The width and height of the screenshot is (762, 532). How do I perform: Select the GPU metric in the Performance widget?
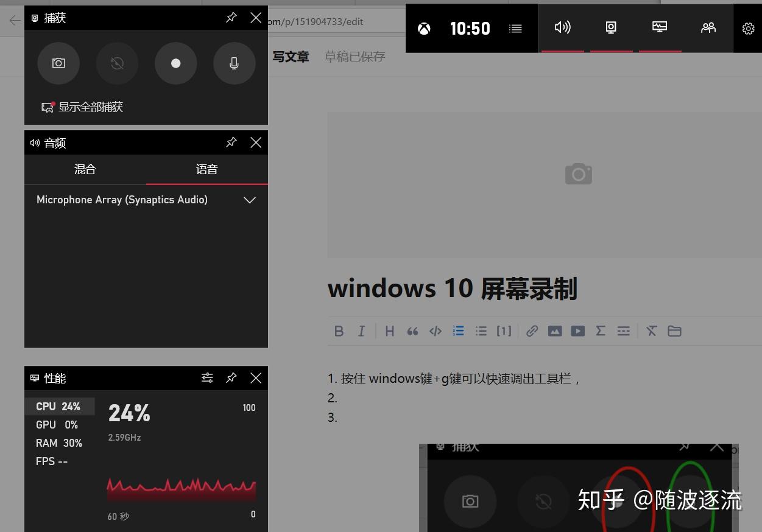pyautogui.click(x=57, y=424)
